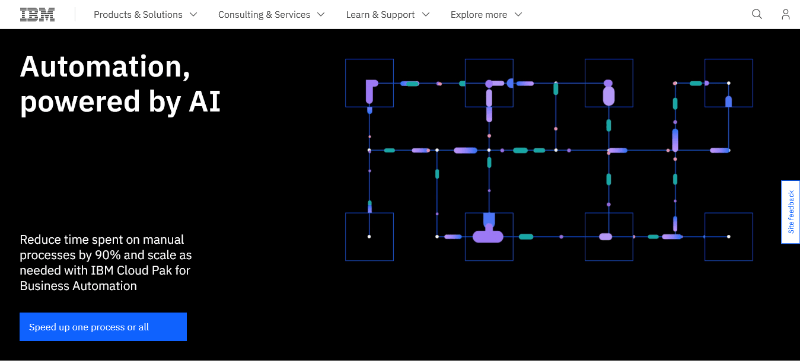This screenshot has height=364, width=800.
Task: Click the top-right square in the diagram
Action: click(x=729, y=83)
